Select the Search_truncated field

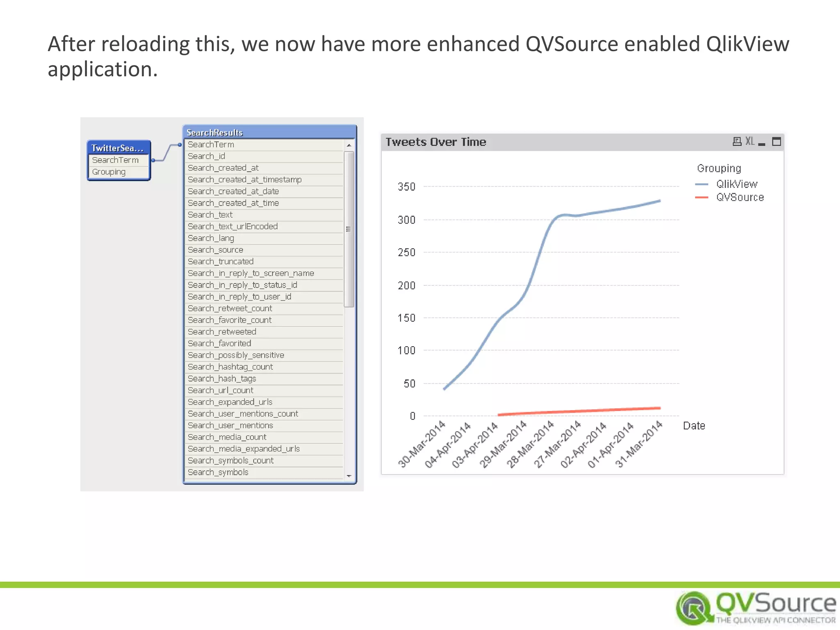[x=264, y=261]
